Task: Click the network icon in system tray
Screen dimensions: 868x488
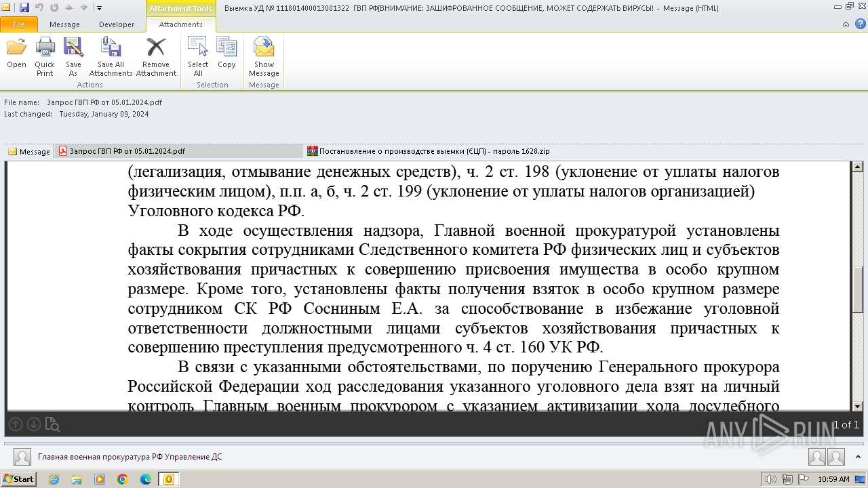Action: 787,479
